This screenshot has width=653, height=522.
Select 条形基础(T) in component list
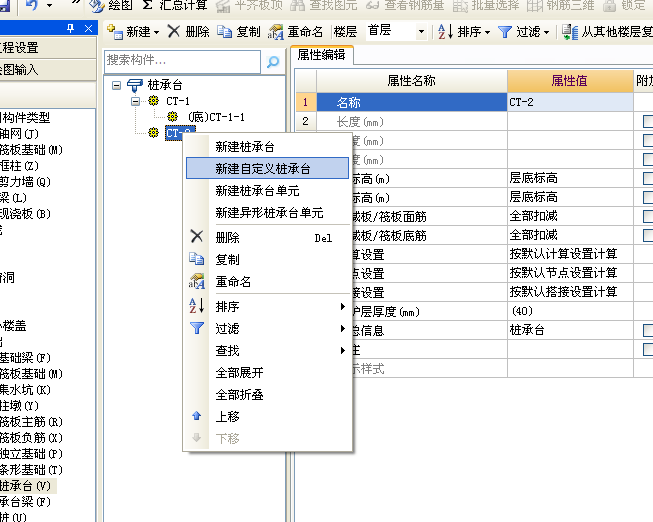[31, 470]
